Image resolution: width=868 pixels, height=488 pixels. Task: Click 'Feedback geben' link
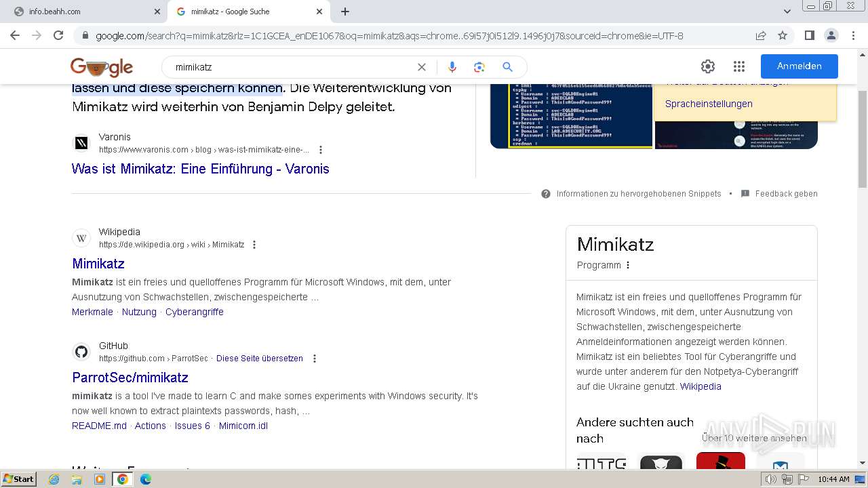tap(786, 194)
